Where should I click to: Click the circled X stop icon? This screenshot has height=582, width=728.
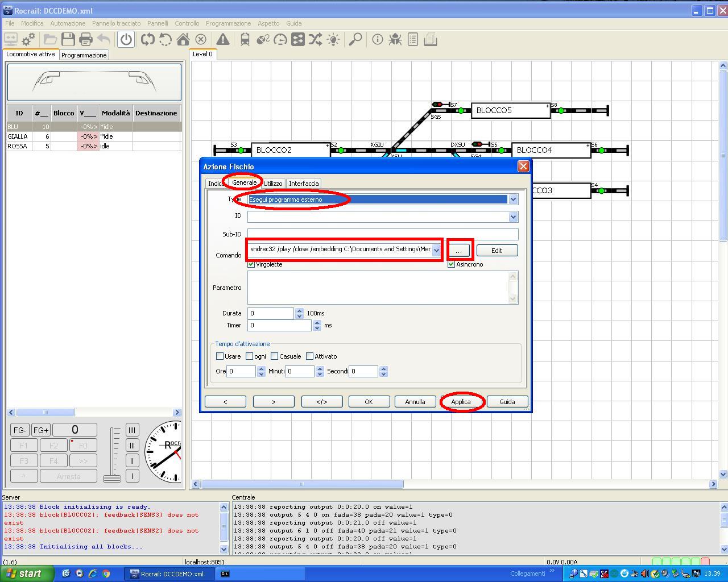pyautogui.click(x=201, y=39)
